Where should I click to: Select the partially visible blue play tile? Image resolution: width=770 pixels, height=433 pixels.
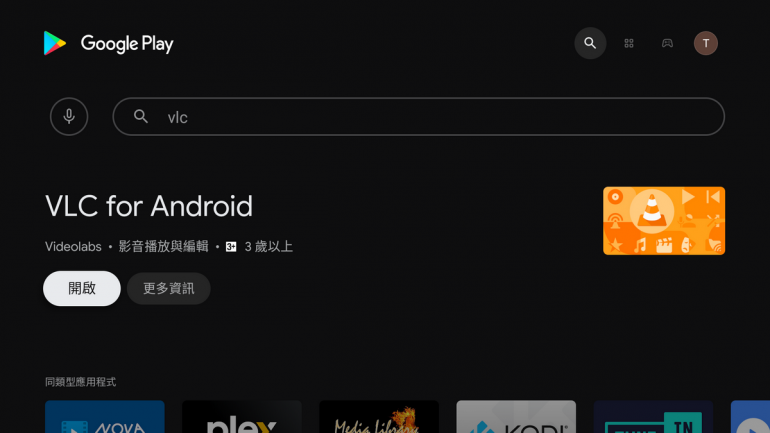click(750, 416)
